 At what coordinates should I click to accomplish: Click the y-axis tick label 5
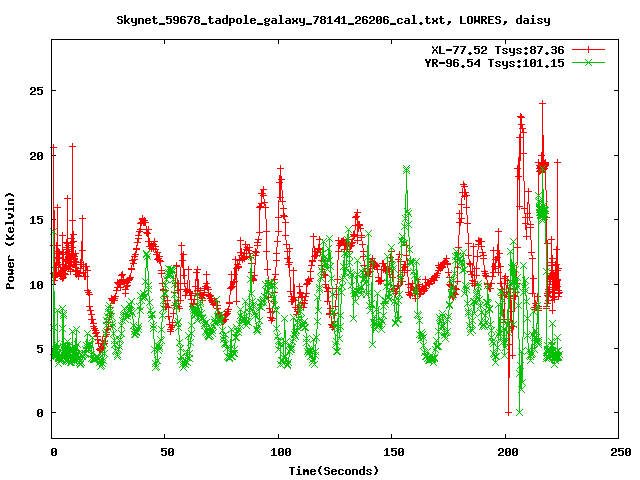40,349
